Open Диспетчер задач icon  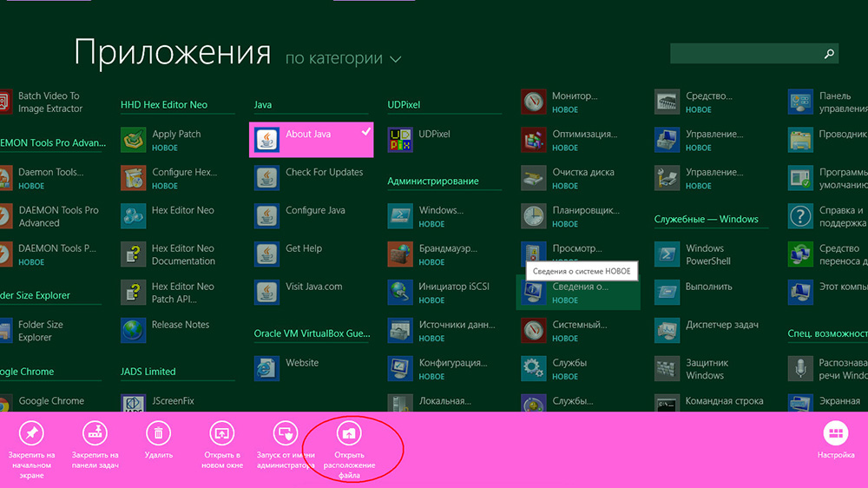click(667, 331)
